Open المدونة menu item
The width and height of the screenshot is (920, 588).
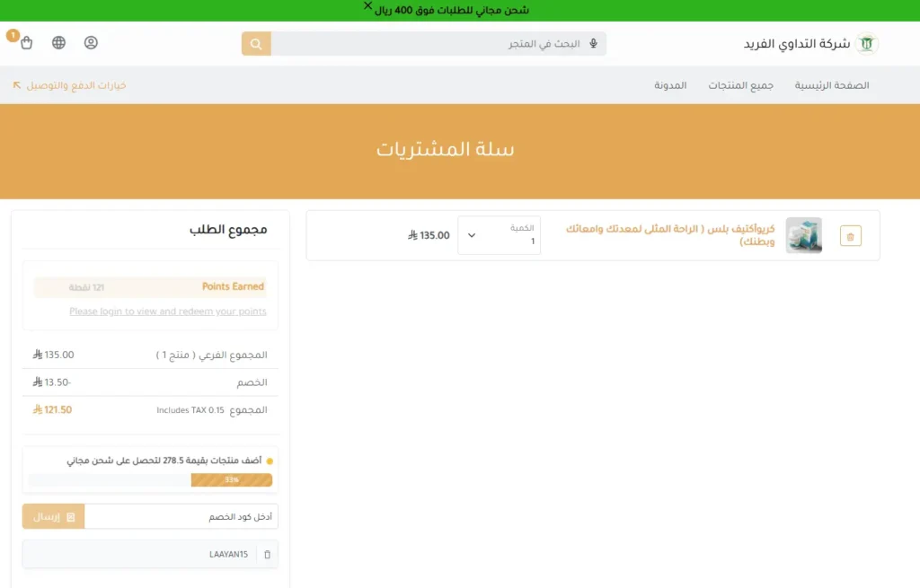[670, 85]
